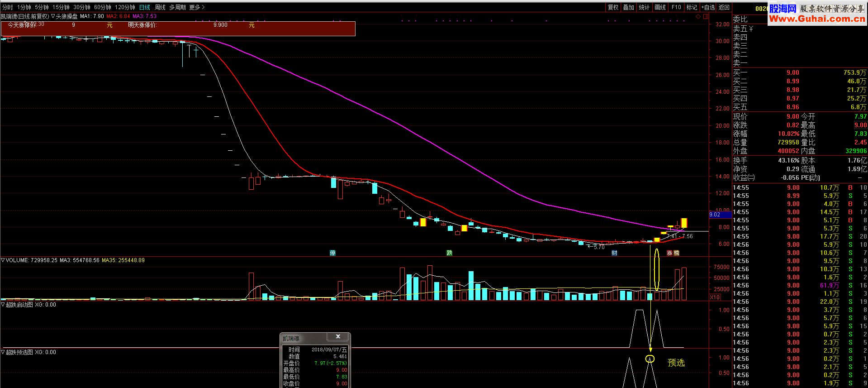868x388 pixels.
Task: Click the 总量 value 729958
Action: 787,142
